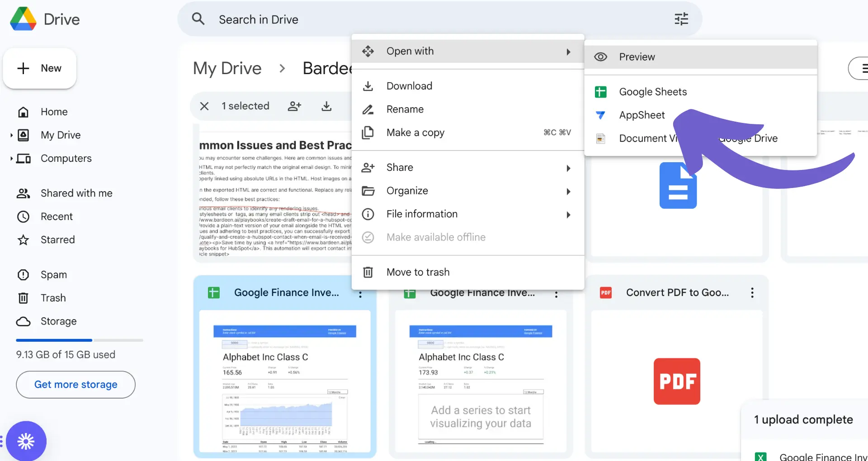Open the large red PDF thumbnail
The height and width of the screenshot is (461, 868).
pos(677,381)
